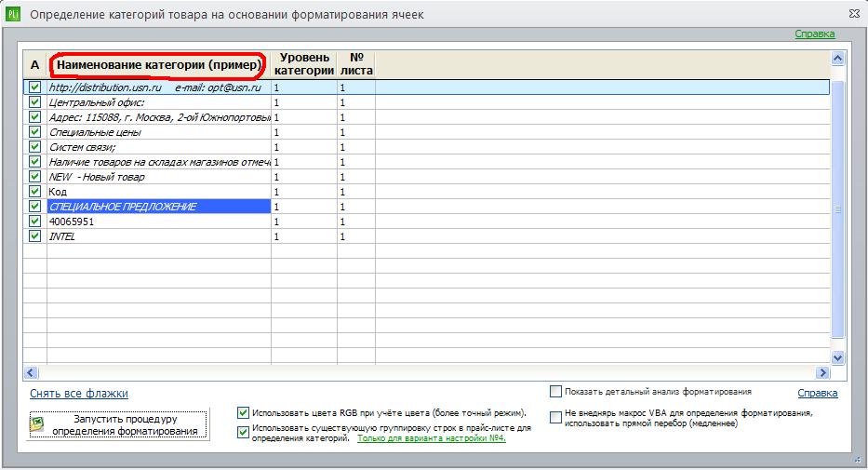This screenshot has width=868, height=470.
Task: Select the Адрес: 115088, г. Москва row
Action: tap(159, 117)
